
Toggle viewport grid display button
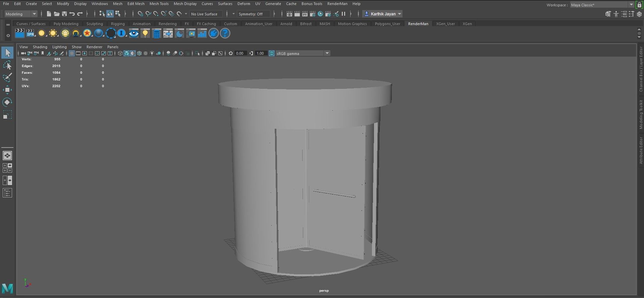[71, 53]
